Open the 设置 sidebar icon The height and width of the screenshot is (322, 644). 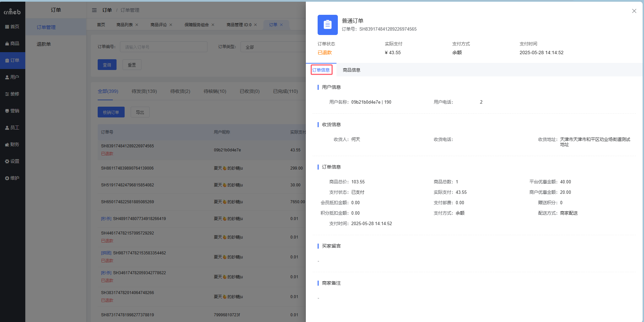click(x=12, y=161)
